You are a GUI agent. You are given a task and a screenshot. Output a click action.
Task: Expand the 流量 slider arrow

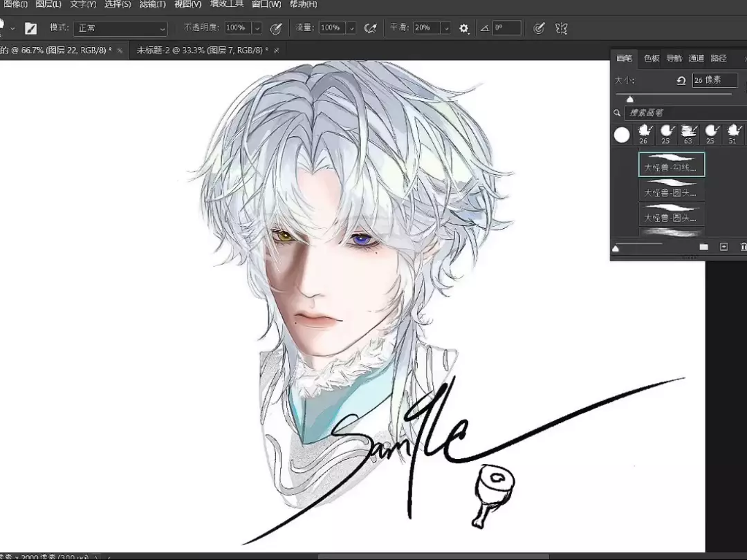351,28
